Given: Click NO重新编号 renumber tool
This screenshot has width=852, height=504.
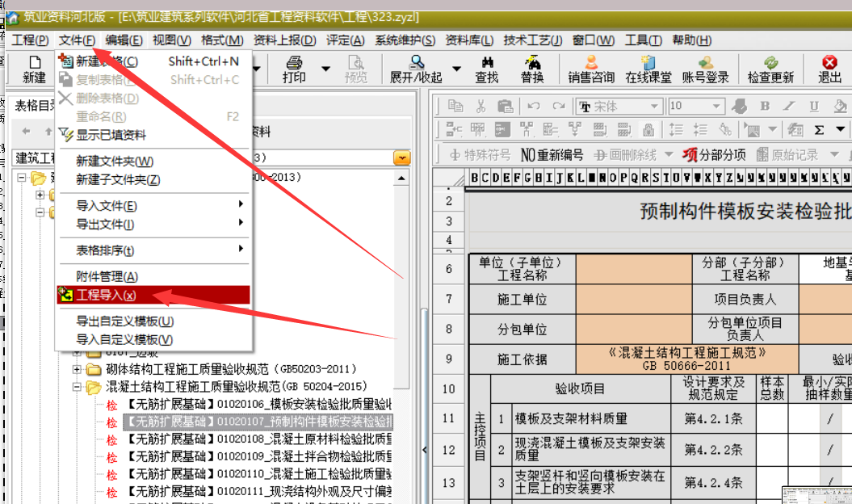Looking at the screenshot, I should point(552,155).
